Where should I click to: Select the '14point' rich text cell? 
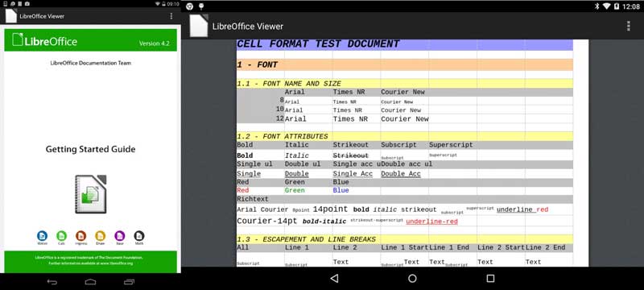[330, 209]
